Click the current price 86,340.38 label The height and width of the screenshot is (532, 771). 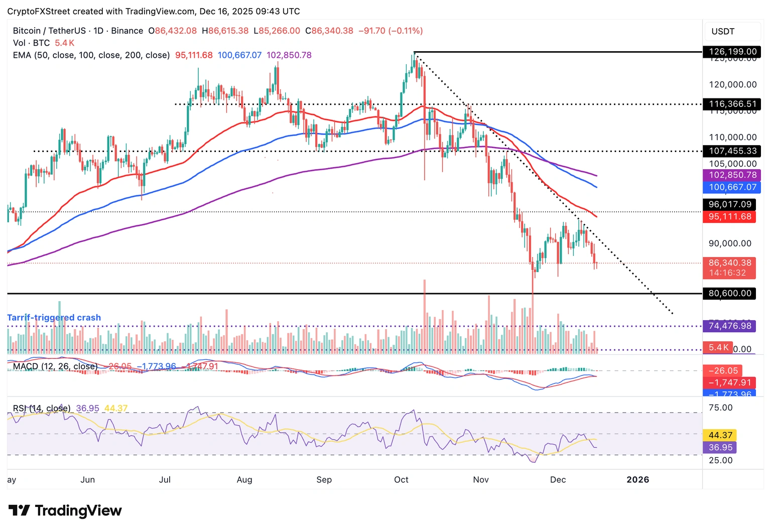730,263
